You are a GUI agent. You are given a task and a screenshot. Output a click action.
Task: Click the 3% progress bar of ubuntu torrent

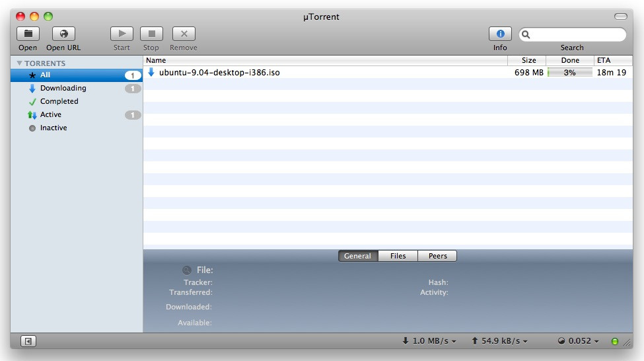[569, 73]
